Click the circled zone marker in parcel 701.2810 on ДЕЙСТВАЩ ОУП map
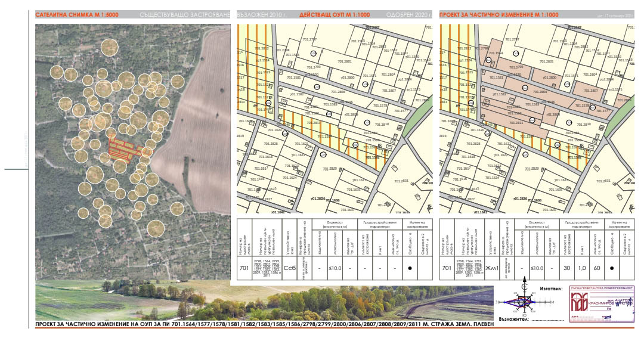Viewport: 644px width, 338px height. point(366,122)
